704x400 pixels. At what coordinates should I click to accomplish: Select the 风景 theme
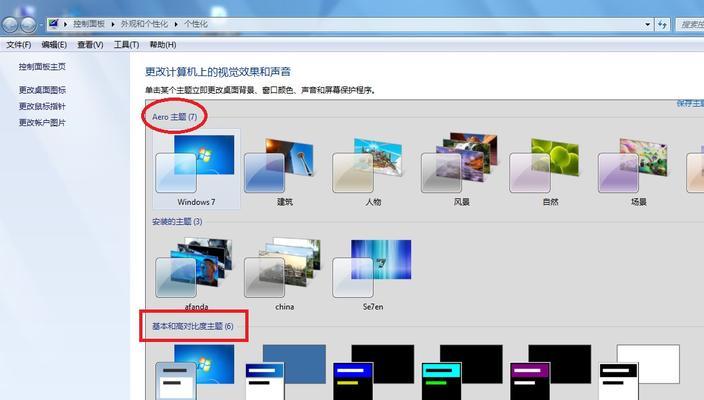(x=462, y=170)
